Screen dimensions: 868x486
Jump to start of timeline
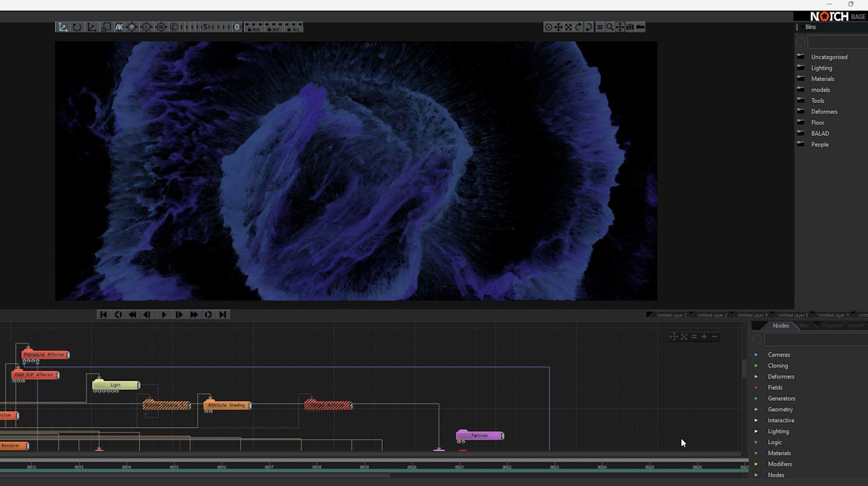[103, 314]
